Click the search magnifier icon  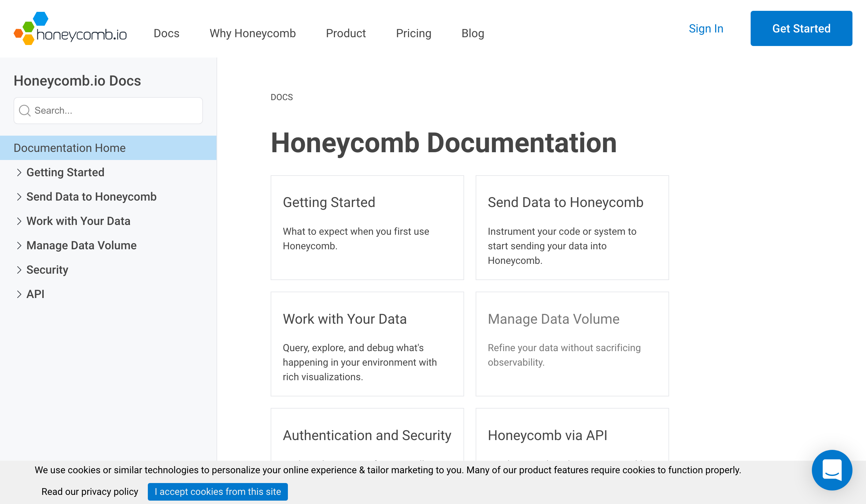click(25, 111)
